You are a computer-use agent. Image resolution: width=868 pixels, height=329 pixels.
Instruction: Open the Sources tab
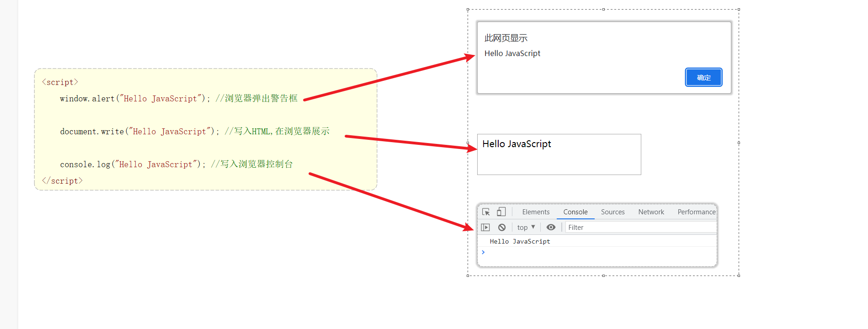tap(612, 212)
